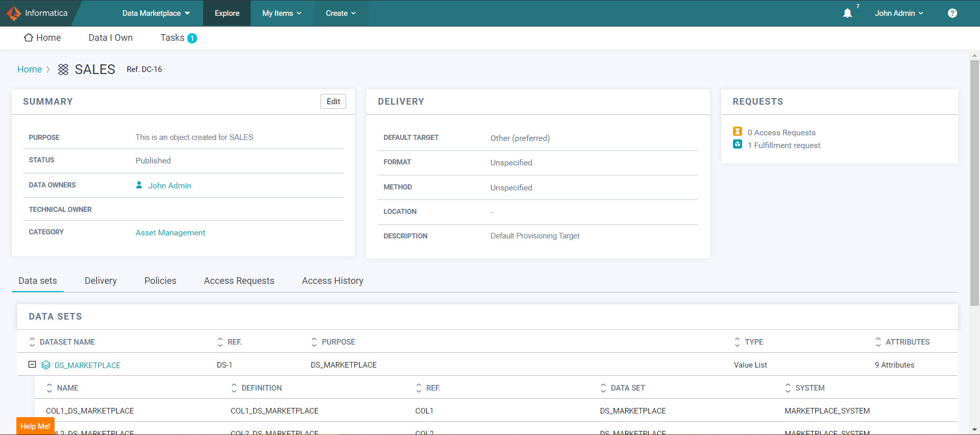The image size is (980, 435).
Task: Click the Informatica logo icon
Action: (x=14, y=13)
